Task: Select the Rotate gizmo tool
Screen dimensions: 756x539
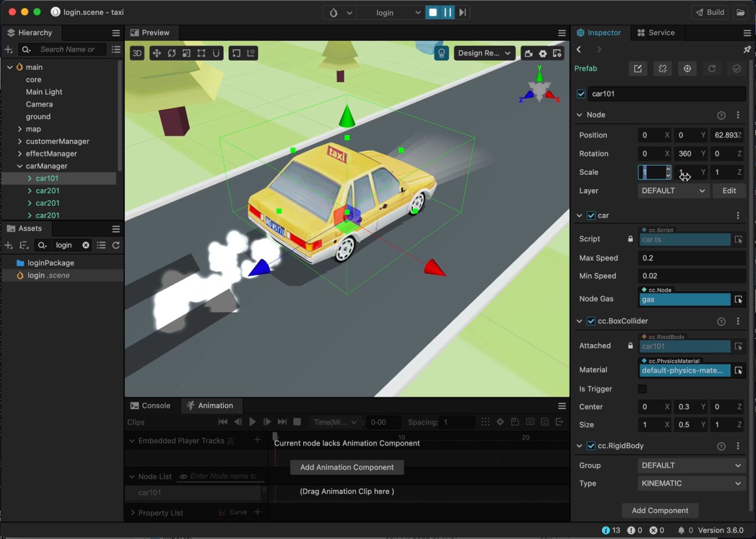Action: pyautogui.click(x=172, y=53)
